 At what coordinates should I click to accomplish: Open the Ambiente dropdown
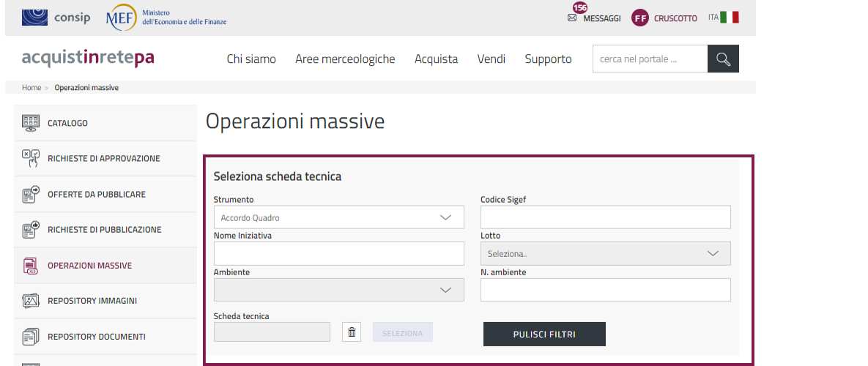338,290
